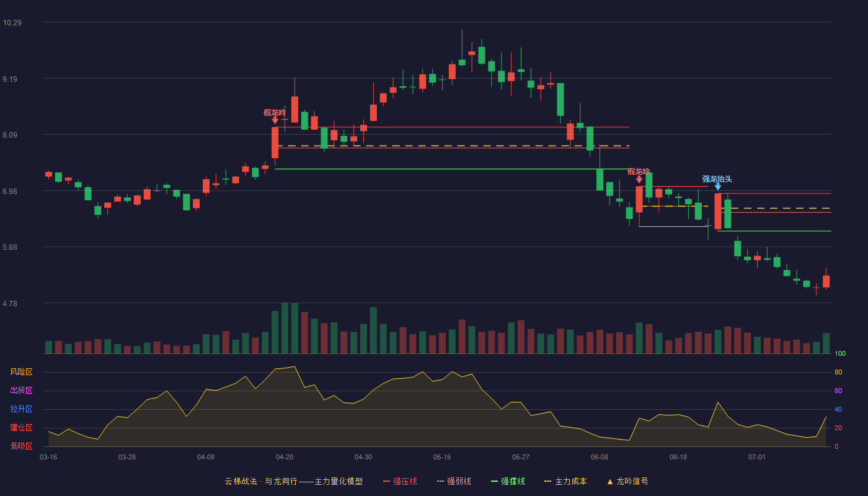The height and width of the screenshot is (496, 868).
Task: Click the 06-08 date label
Action: (600, 457)
